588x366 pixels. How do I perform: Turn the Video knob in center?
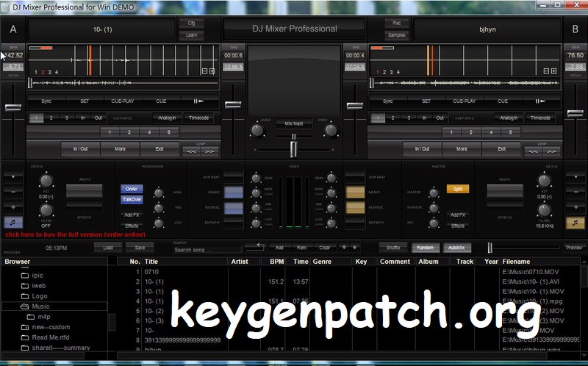[330, 130]
